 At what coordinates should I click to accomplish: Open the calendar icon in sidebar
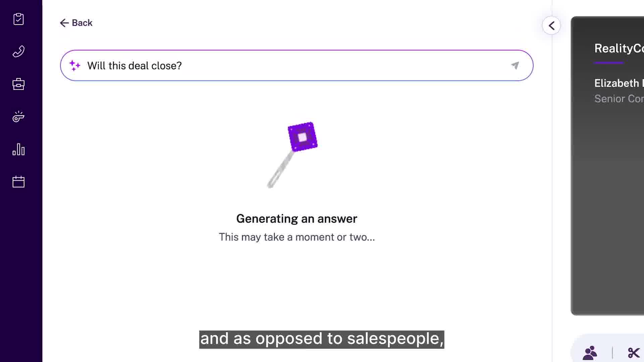point(18,182)
